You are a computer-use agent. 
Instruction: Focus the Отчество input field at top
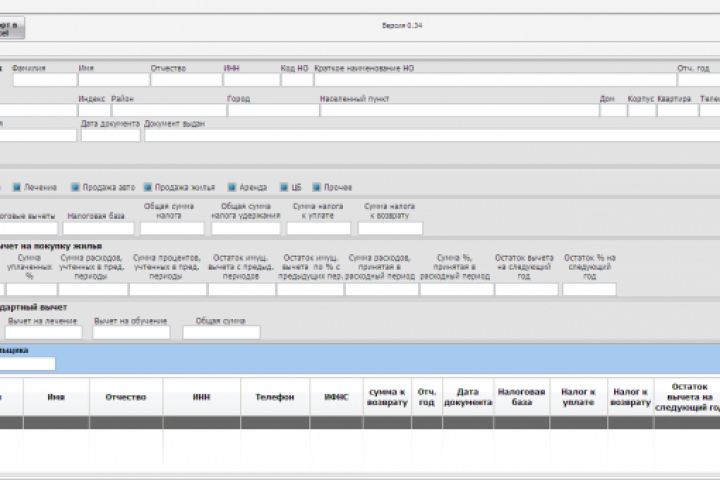[x=186, y=80]
